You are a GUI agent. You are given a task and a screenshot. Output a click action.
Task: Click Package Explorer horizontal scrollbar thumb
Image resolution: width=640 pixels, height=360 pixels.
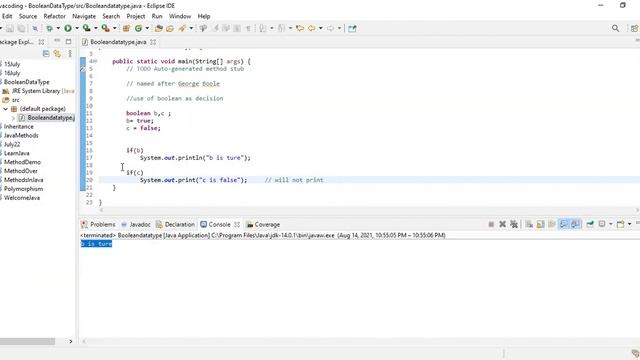(27, 341)
